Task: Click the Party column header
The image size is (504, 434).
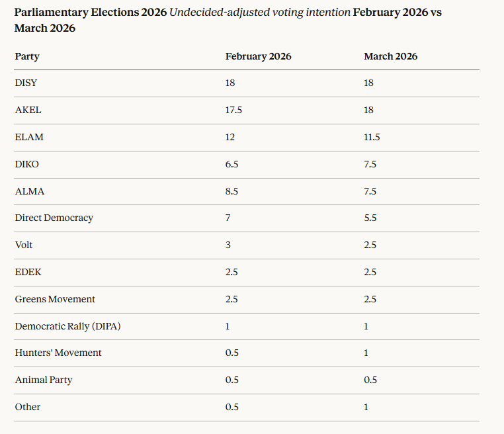Action: [x=27, y=56]
